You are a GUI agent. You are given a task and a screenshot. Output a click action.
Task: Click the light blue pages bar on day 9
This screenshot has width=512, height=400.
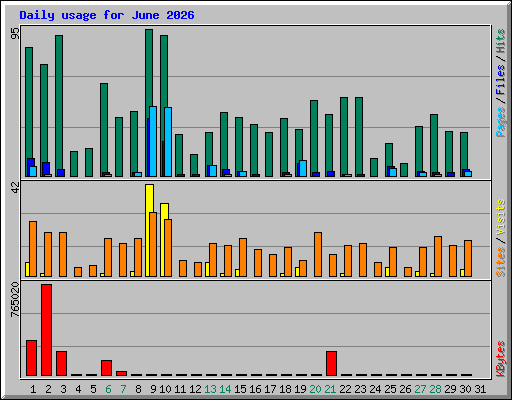153,141
